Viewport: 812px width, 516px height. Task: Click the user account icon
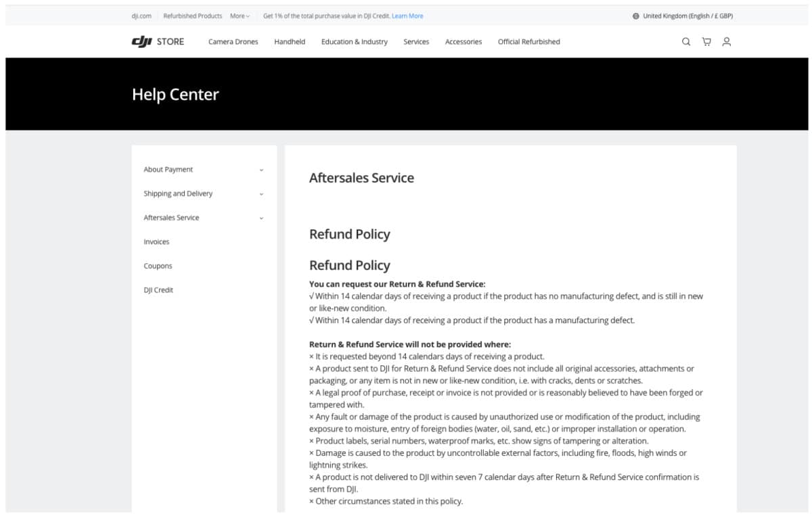[726, 42]
